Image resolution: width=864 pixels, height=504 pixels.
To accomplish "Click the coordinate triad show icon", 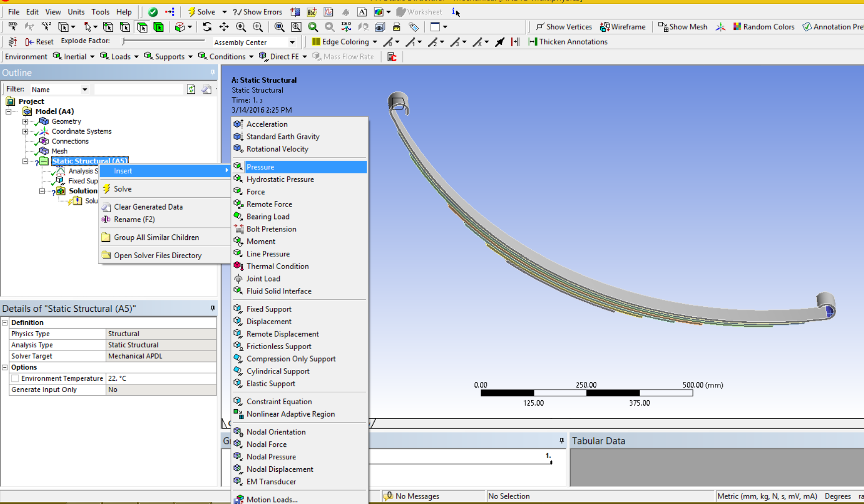I will click(x=720, y=27).
